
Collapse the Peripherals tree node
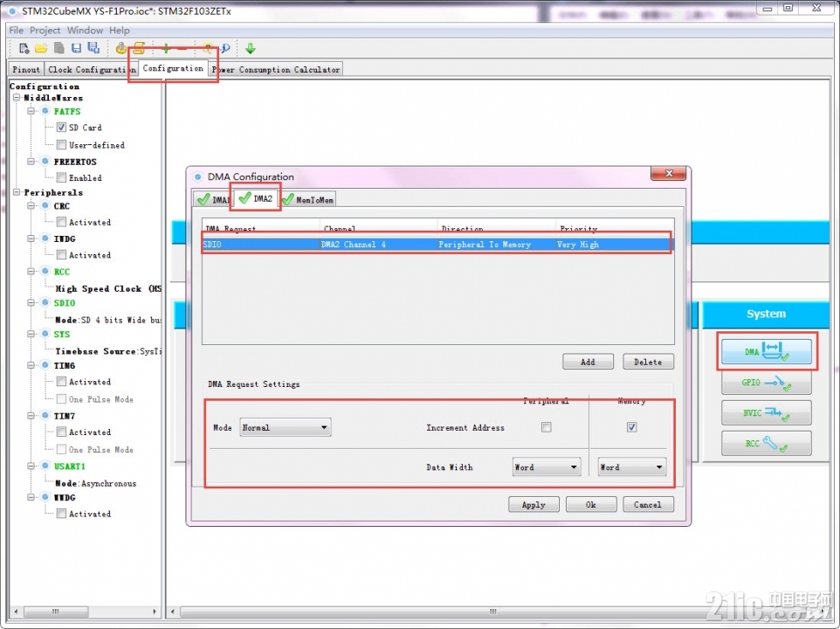17,192
